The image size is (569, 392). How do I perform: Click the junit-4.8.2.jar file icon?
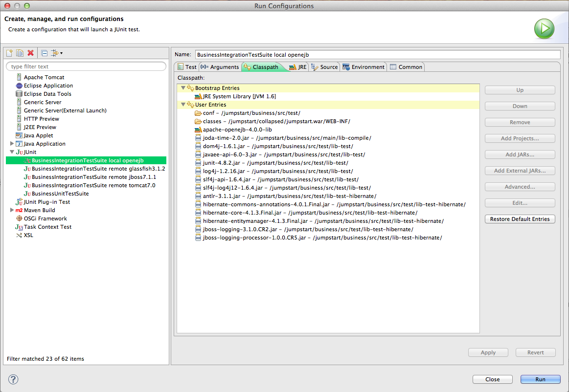[198, 163]
